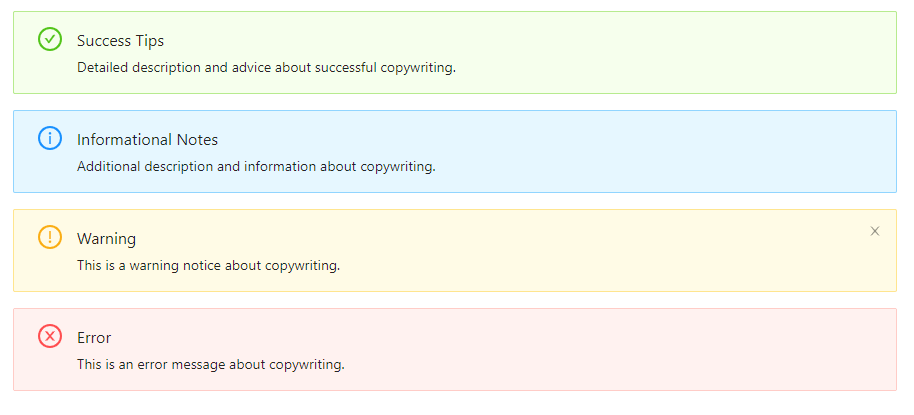The image size is (914, 415).
Task: Select the additional information description text
Action: click(x=256, y=167)
